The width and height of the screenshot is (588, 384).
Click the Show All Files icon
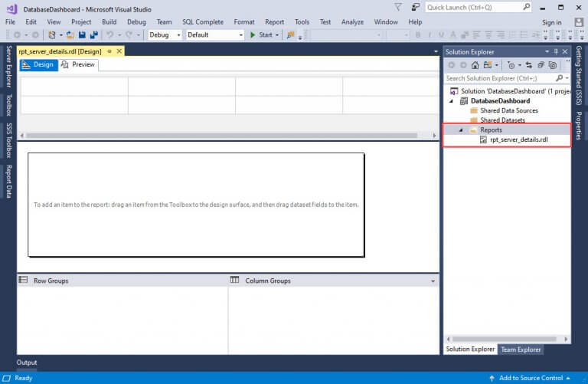coord(552,65)
